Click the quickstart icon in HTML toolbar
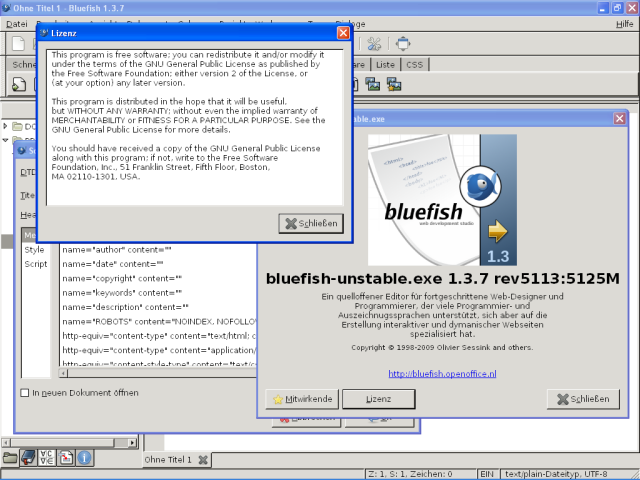Image resolution: width=640 pixels, height=480 pixels. point(19,84)
